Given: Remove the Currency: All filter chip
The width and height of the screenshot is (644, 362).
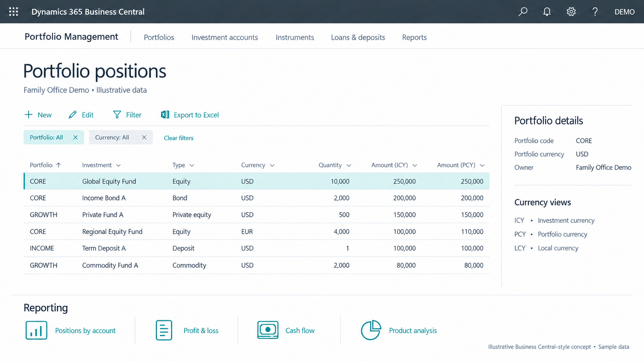Looking at the screenshot, I should (144, 137).
